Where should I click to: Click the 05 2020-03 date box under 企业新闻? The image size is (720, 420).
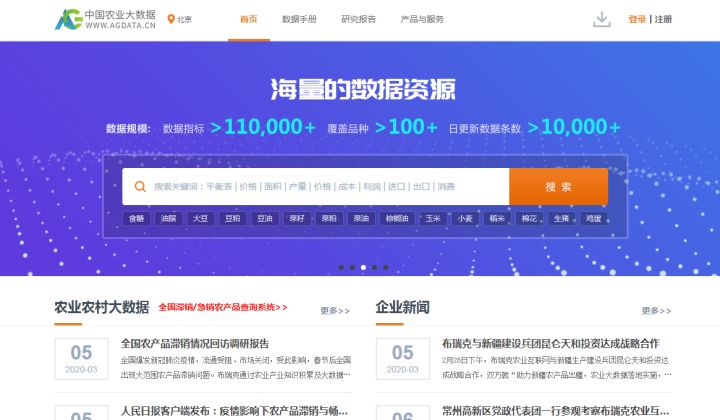[403, 358]
